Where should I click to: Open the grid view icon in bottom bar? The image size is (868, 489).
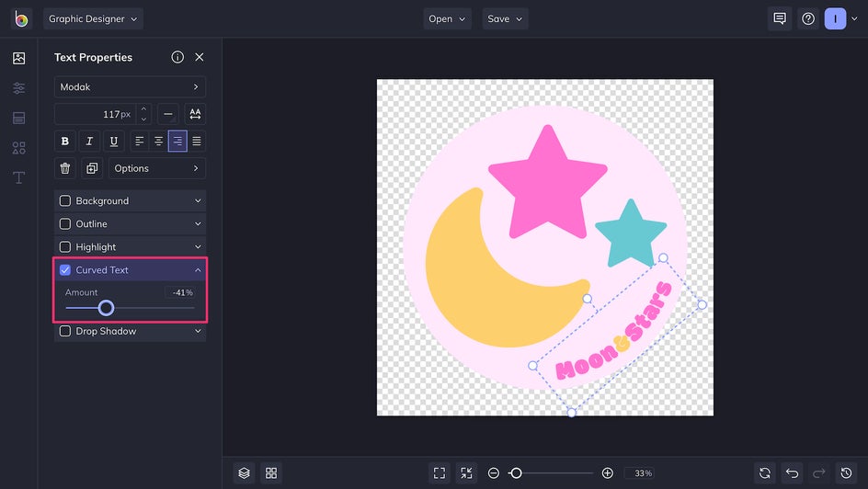point(271,473)
